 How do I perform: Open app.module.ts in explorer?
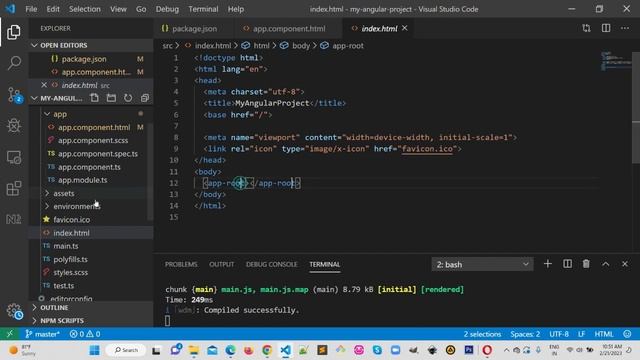pos(82,180)
